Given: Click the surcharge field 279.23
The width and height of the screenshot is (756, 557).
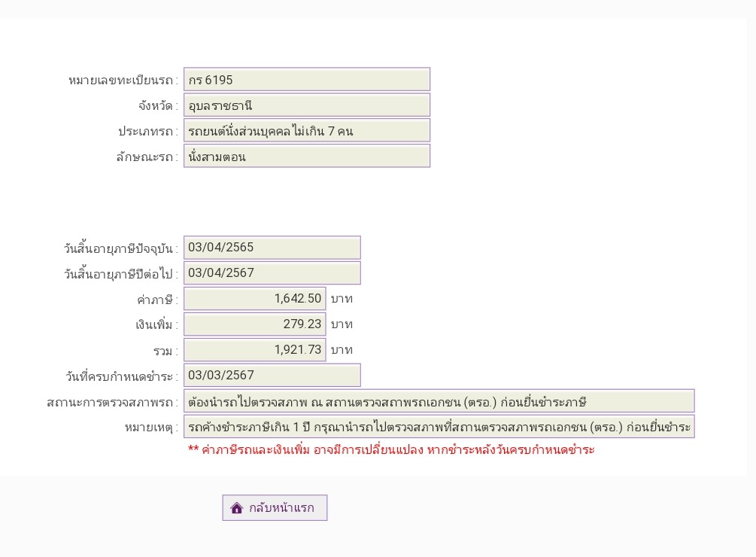Looking at the screenshot, I should [254, 324].
